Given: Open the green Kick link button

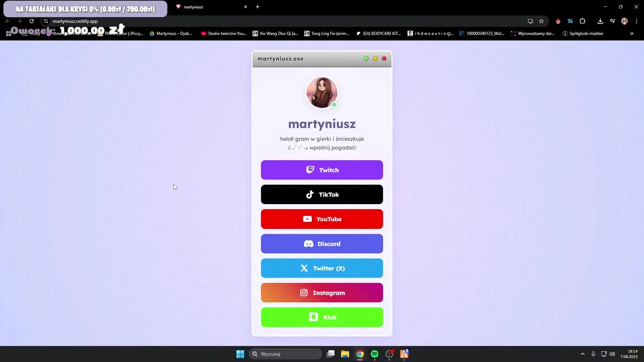Looking at the screenshot, I should pos(322,317).
